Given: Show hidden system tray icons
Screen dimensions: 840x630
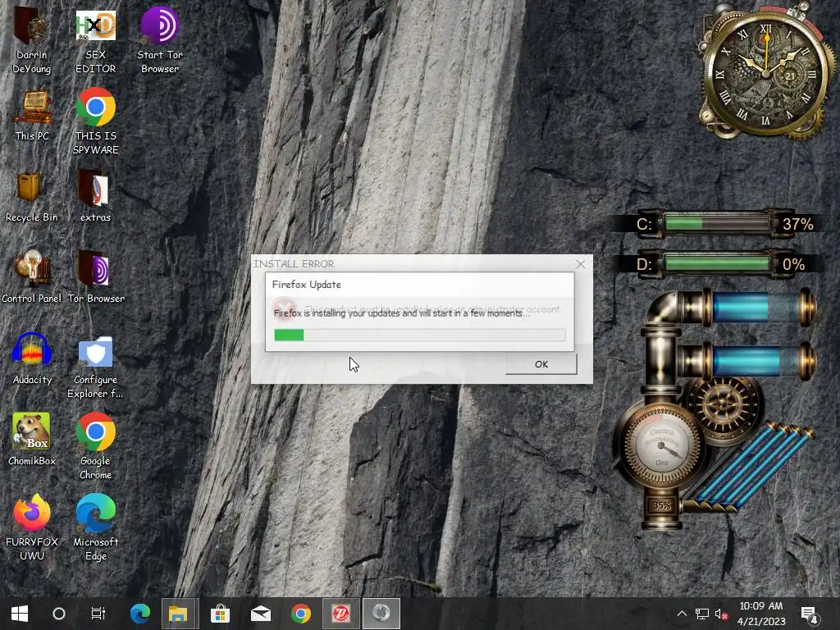Looking at the screenshot, I should [x=682, y=614].
